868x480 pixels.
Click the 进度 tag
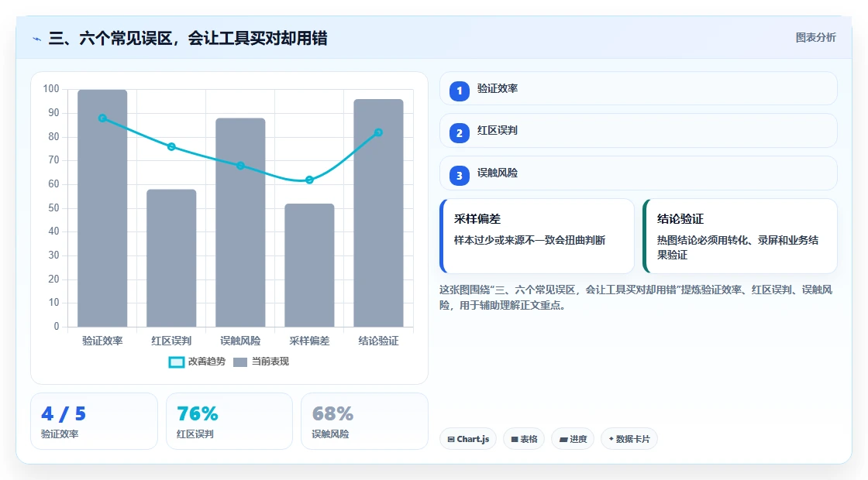[573, 439]
